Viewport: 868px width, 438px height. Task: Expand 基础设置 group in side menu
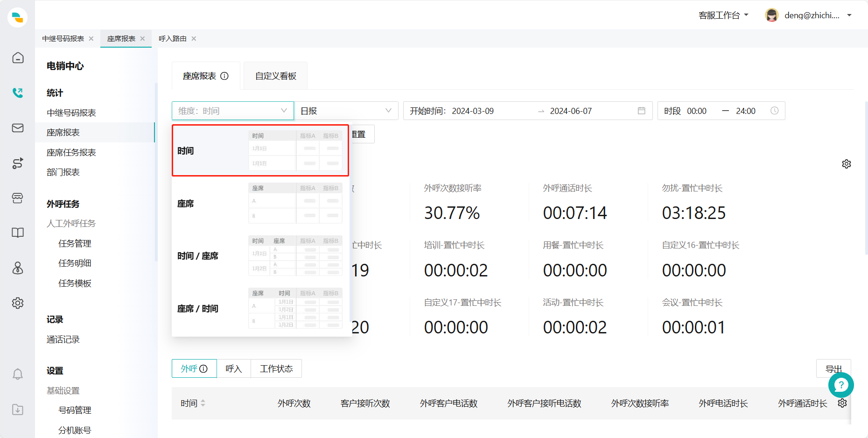(x=63, y=390)
